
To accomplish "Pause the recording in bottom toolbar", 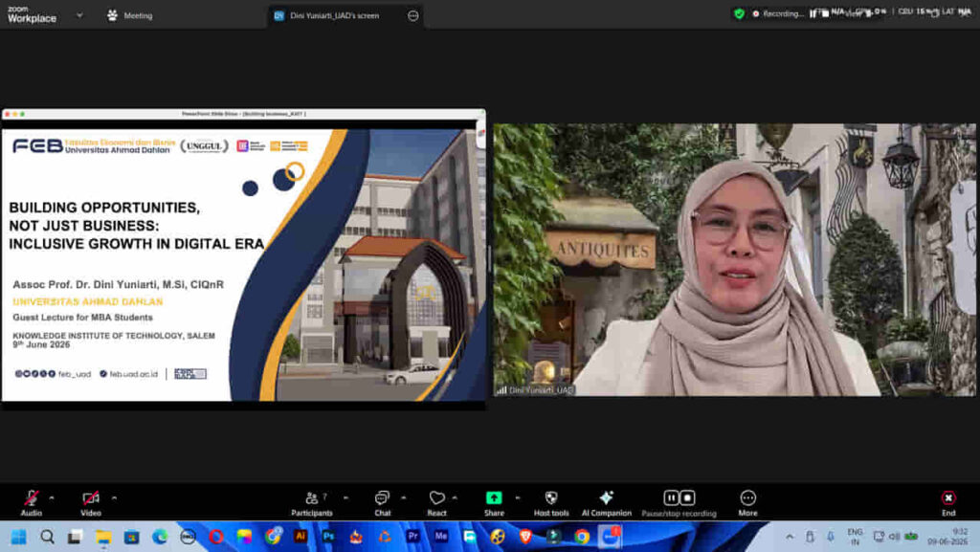I will [671, 497].
